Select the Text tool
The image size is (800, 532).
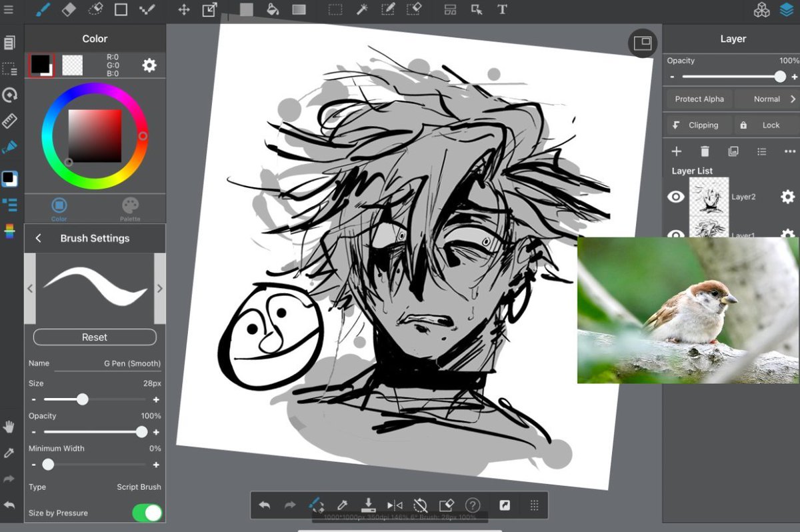tap(503, 10)
